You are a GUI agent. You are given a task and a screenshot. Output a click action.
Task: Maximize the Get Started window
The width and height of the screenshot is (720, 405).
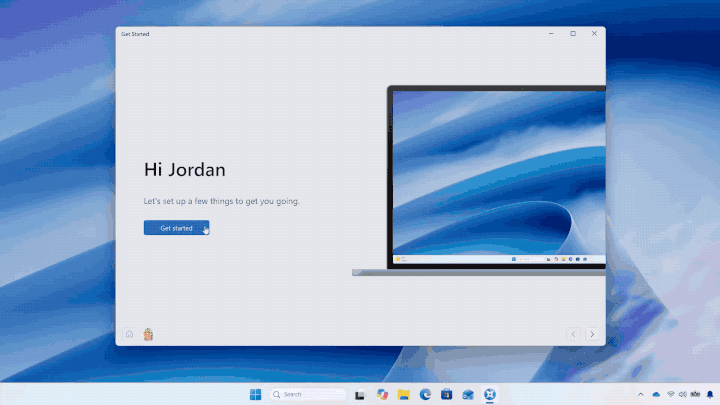click(x=573, y=34)
